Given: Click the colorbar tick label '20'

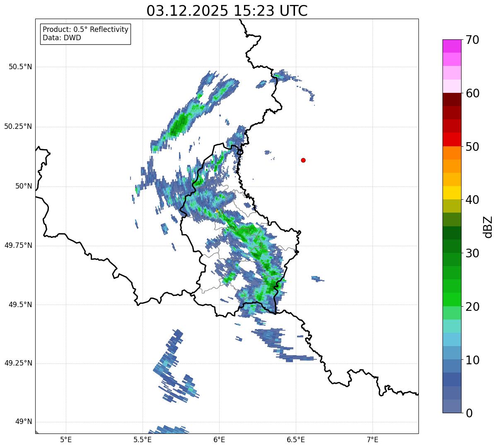Looking at the screenshot, I should pyautogui.click(x=472, y=307).
